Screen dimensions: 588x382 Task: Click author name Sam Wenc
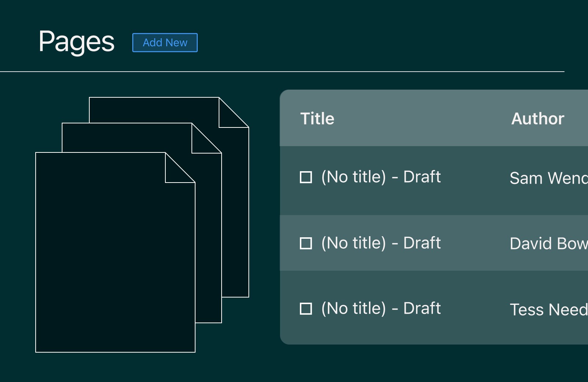pos(549,178)
